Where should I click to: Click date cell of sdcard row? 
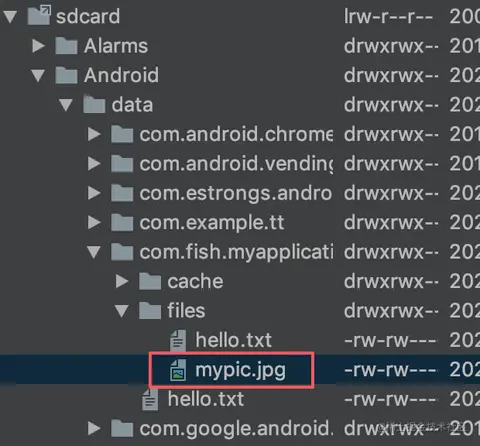[x=465, y=17]
